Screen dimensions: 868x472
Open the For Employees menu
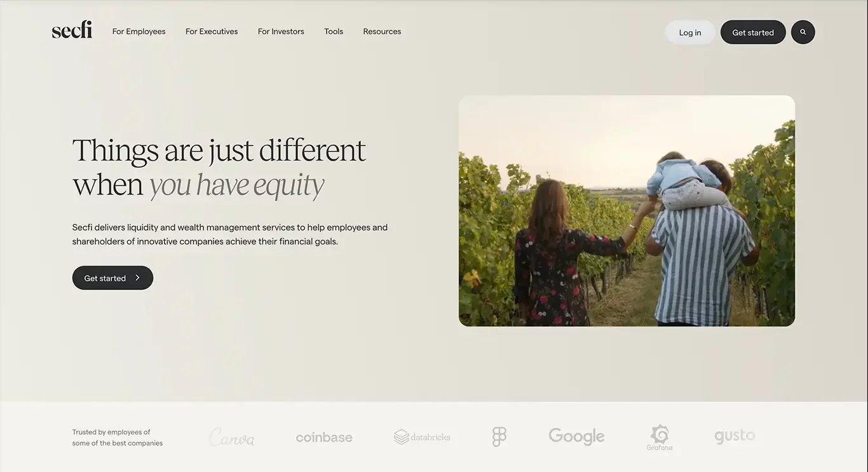[x=139, y=31]
